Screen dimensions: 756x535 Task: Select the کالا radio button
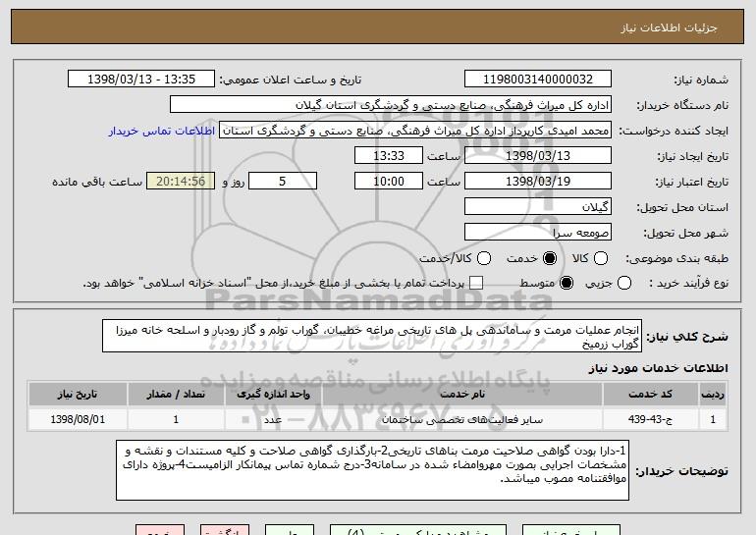(x=600, y=258)
